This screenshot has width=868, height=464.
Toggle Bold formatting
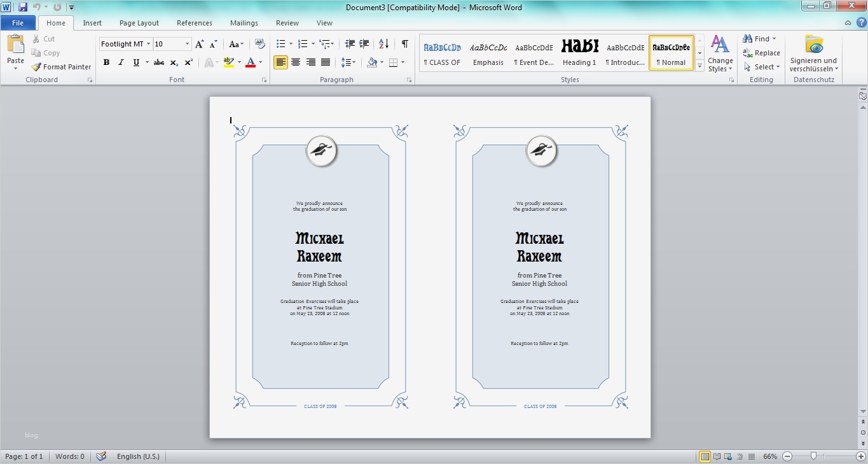106,62
